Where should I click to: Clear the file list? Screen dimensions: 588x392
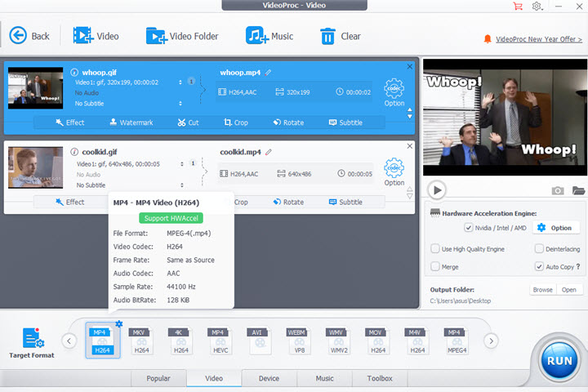coord(340,36)
